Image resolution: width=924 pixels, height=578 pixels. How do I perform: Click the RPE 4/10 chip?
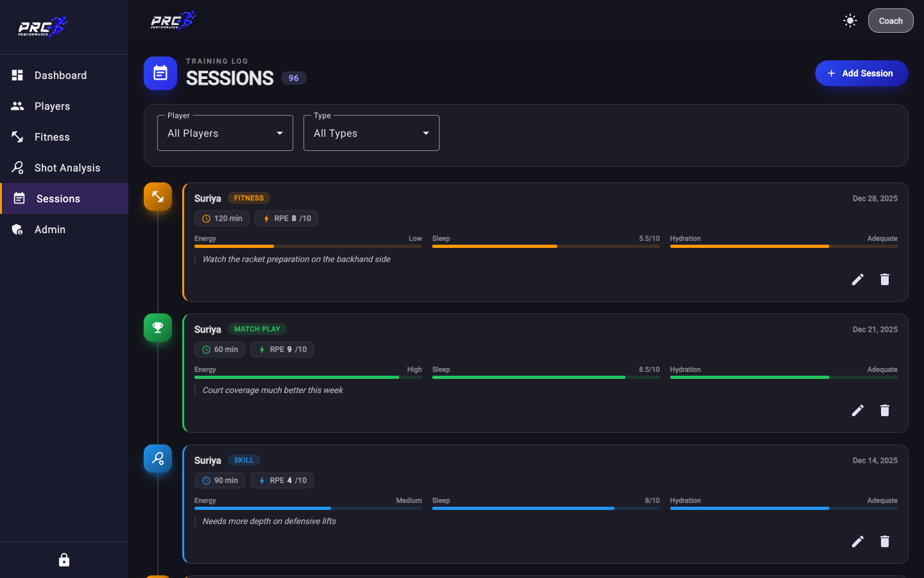tap(282, 480)
